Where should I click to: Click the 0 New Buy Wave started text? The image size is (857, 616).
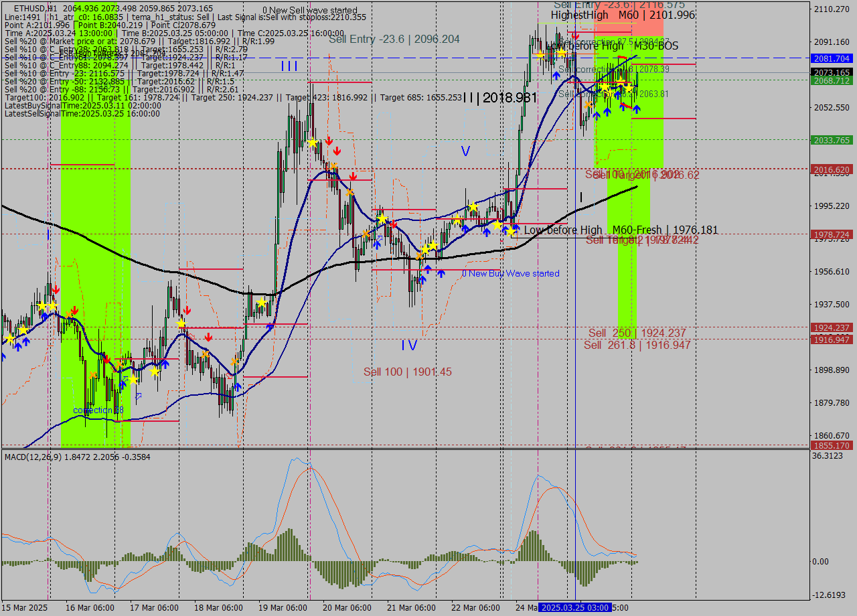[510, 273]
